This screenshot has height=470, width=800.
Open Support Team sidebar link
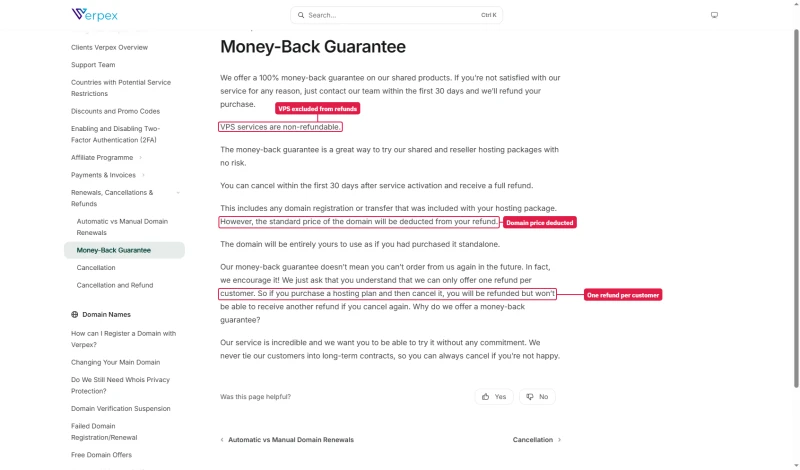[x=93, y=65]
